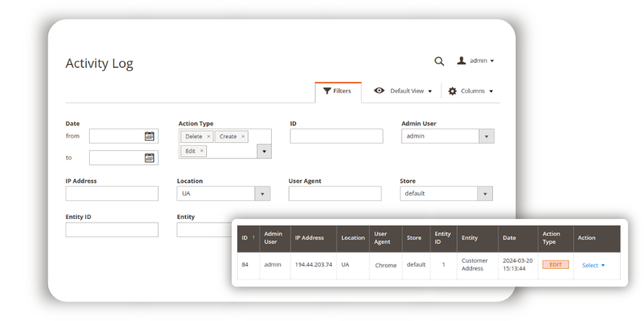Open the Location dropdown showing UA

(x=223, y=193)
